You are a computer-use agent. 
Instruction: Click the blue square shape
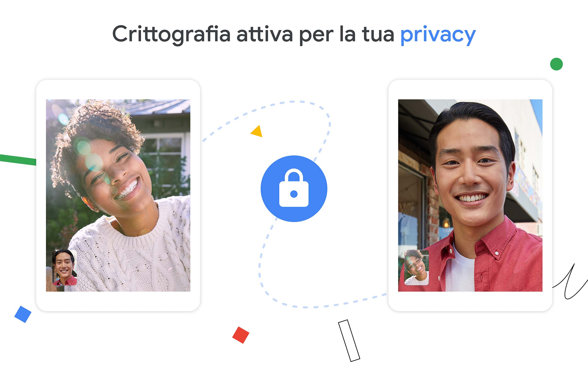[x=23, y=314]
